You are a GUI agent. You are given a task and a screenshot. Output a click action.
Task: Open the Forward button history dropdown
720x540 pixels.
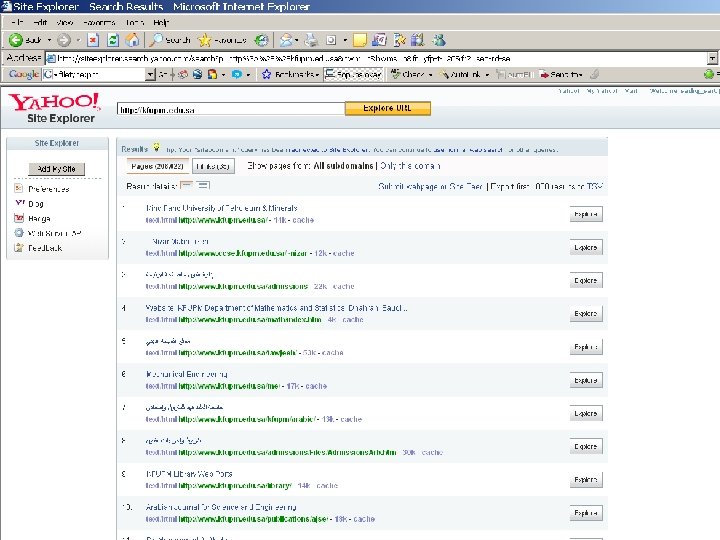78,40
